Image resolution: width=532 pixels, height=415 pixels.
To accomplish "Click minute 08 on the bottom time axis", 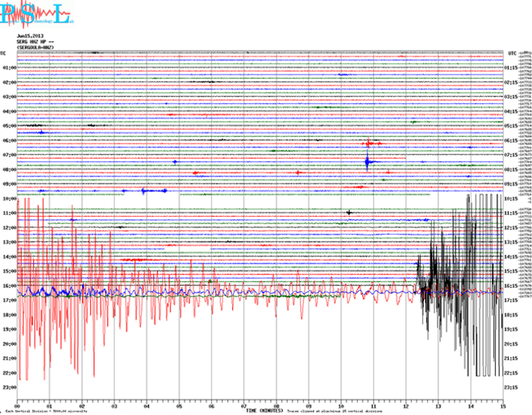I will coord(276,406).
